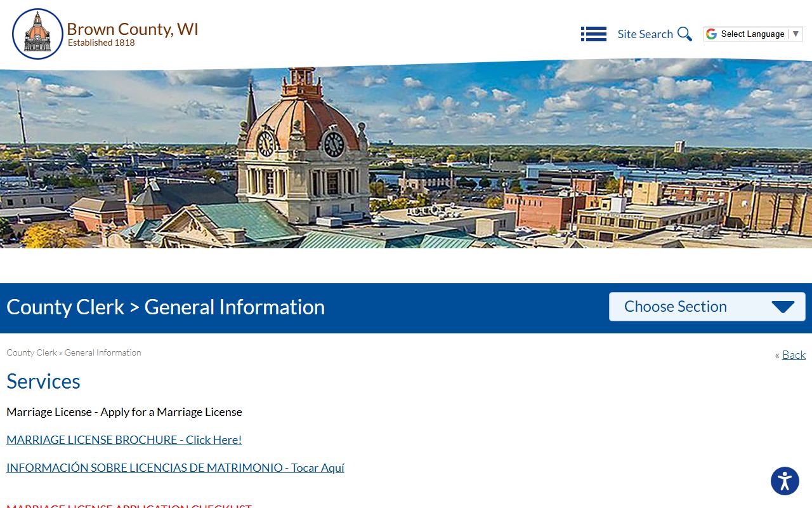Viewport: 812px width, 508px height.
Task: Expand the Choose Section dropdown
Action: pos(707,307)
